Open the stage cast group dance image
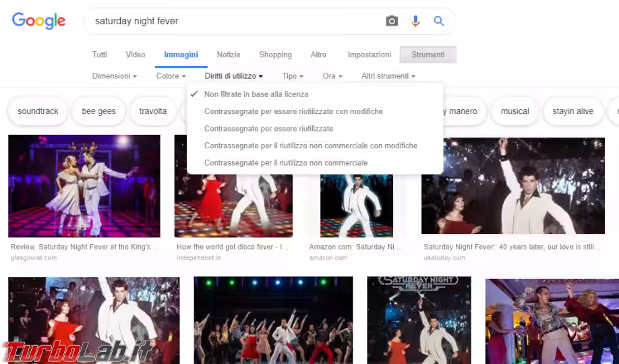 tap(273, 320)
